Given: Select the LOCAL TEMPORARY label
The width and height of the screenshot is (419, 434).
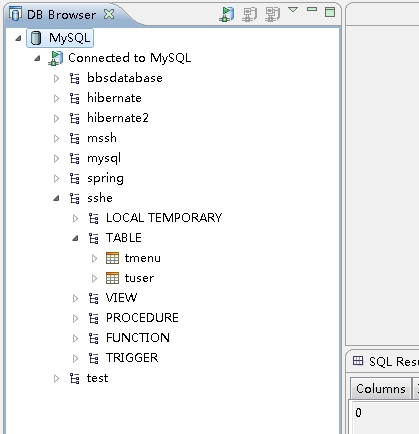Looking at the screenshot, I should click(x=164, y=218).
